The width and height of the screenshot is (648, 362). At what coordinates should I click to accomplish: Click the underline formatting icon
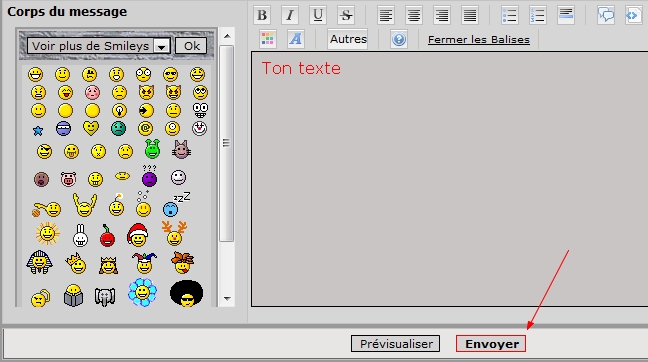pyautogui.click(x=318, y=15)
